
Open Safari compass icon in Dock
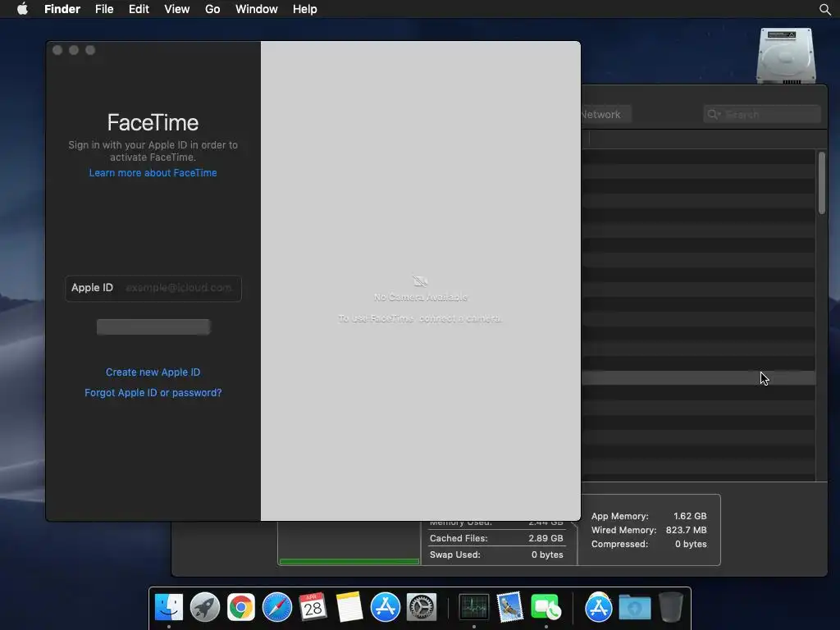[277, 607]
